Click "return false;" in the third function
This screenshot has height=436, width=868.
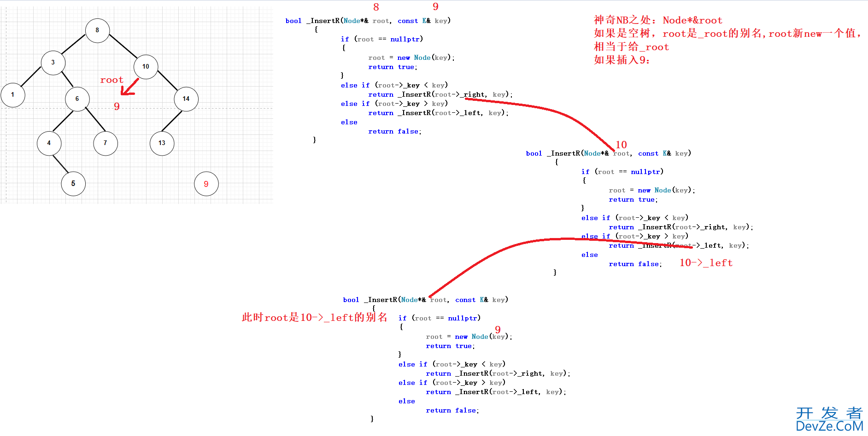click(x=452, y=410)
